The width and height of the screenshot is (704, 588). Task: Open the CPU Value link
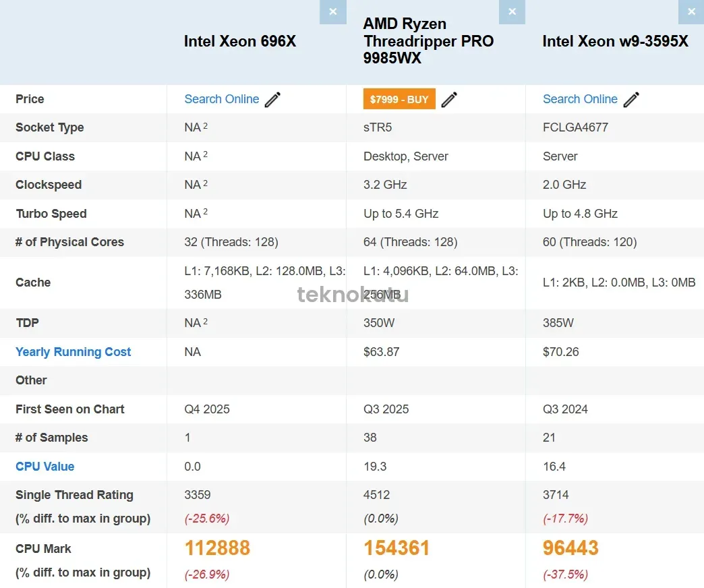[x=45, y=467]
